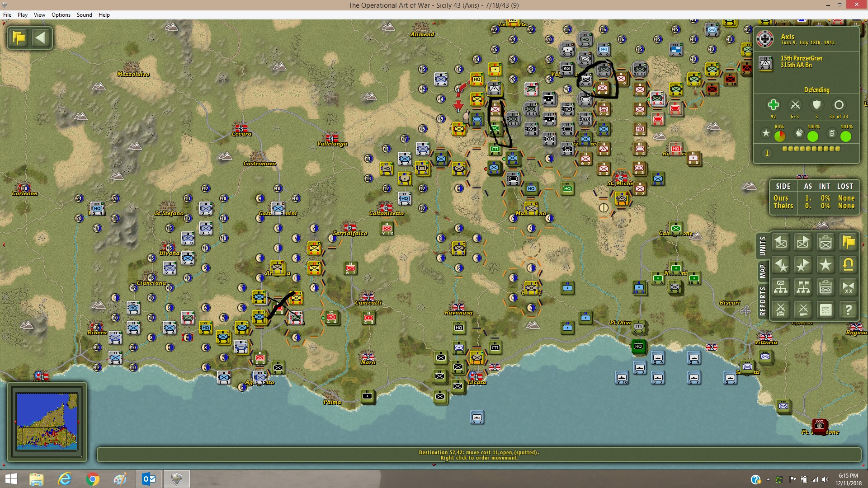Select previous unit icon in Units panel
The height and width of the screenshot is (488, 868).
(x=781, y=243)
